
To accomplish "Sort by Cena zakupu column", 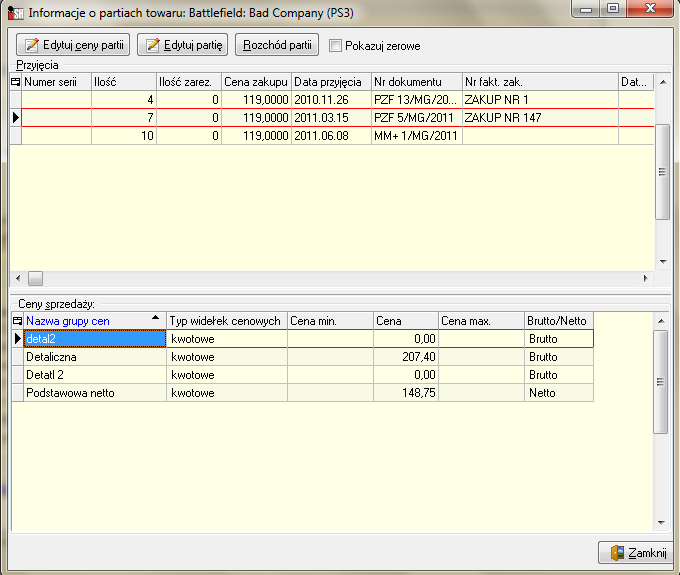I will pyautogui.click(x=256, y=82).
